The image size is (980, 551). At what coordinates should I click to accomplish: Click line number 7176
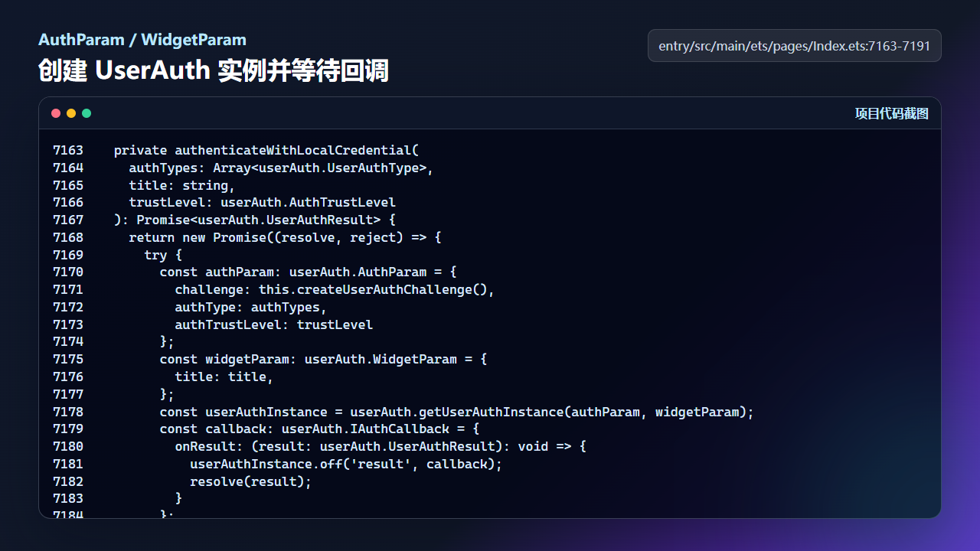click(x=68, y=377)
